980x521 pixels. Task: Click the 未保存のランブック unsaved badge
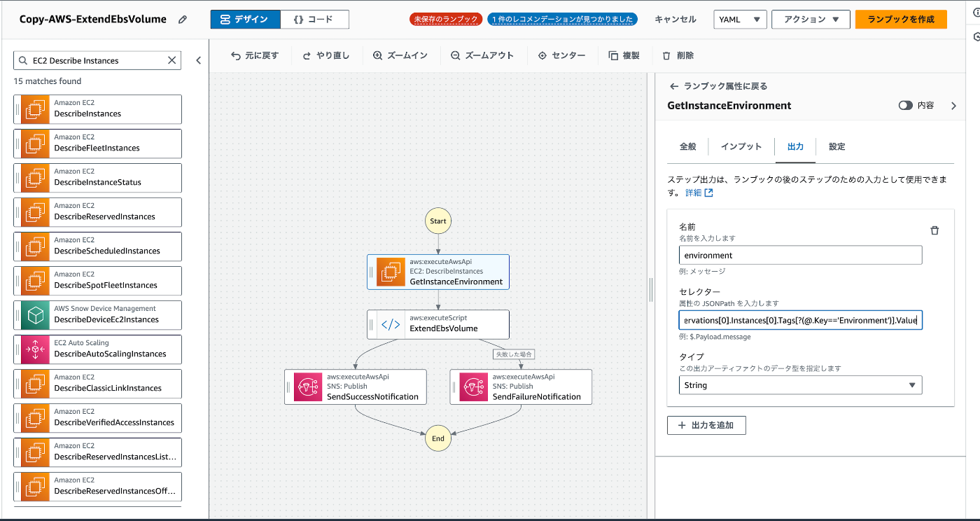click(447, 20)
